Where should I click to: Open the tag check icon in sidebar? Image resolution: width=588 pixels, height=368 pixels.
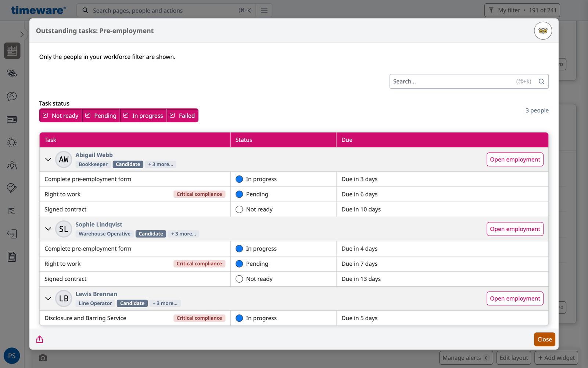pyautogui.click(x=12, y=188)
